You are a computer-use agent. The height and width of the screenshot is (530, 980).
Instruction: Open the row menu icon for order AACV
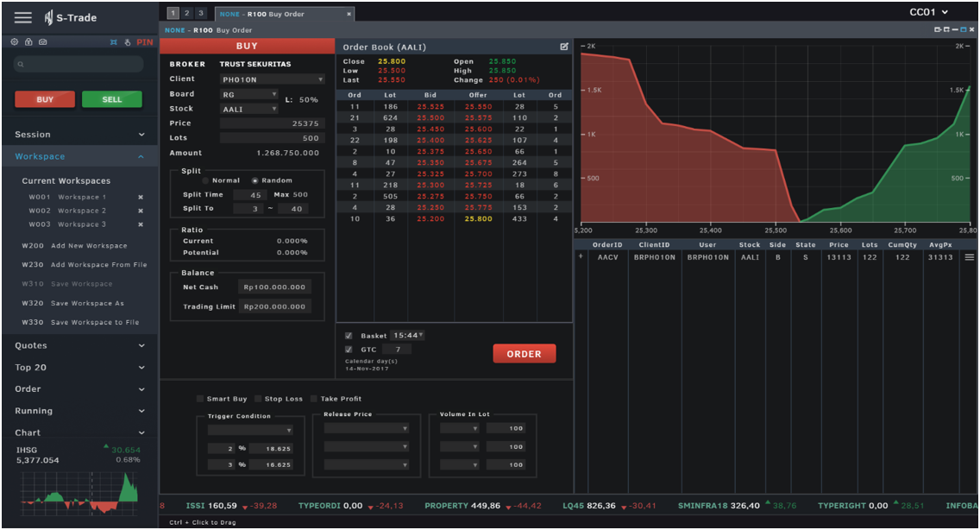[969, 257]
